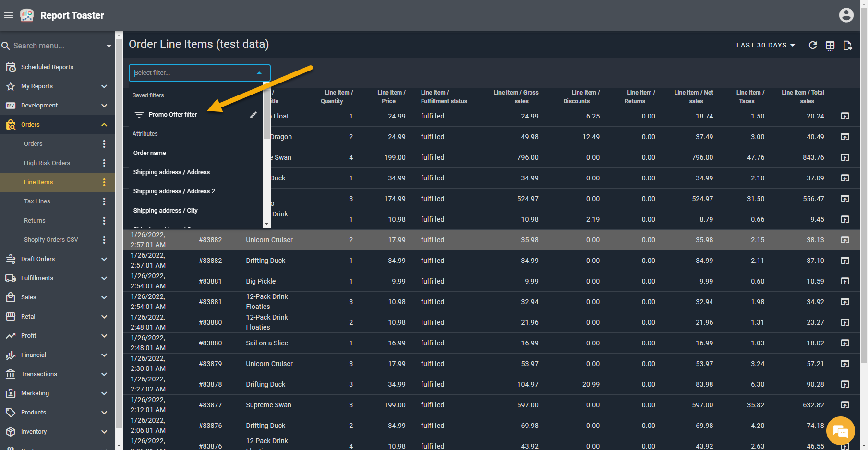Expand the Financial menu section
This screenshot has width=868, height=450.
[x=104, y=355]
